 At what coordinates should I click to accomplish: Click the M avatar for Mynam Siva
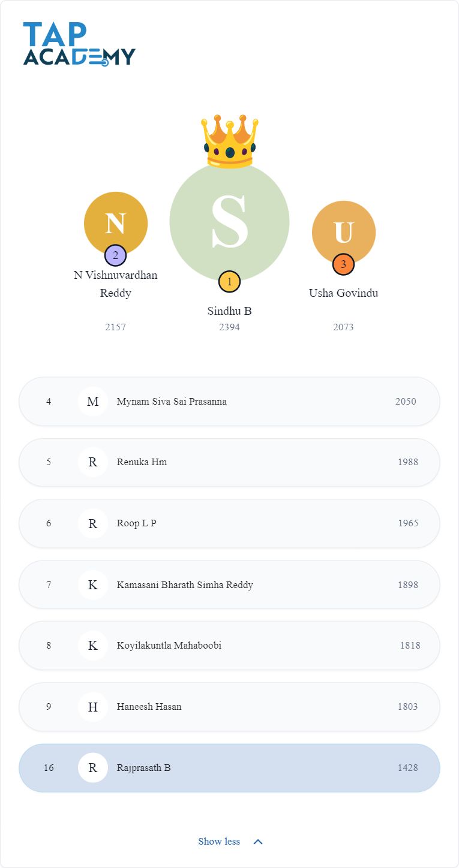point(93,402)
